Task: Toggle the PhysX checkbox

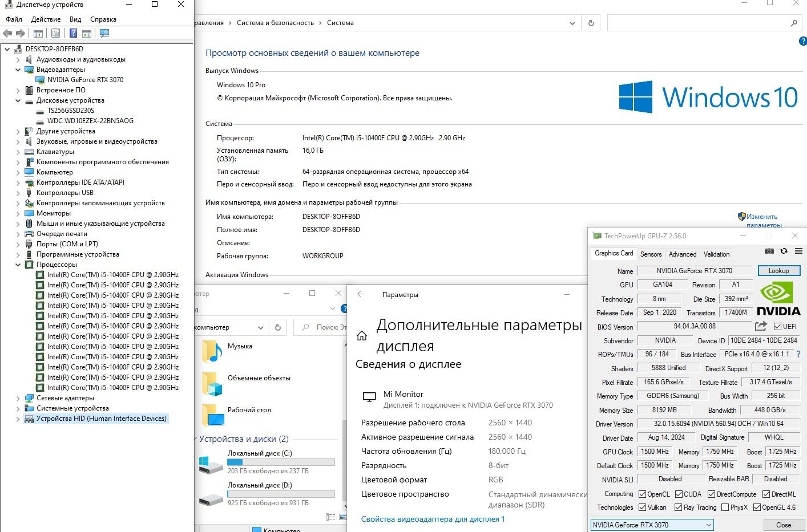Action: [725, 507]
